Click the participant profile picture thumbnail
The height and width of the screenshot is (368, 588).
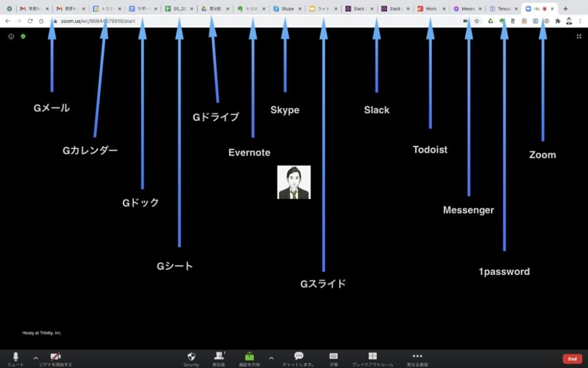[x=294, y=182]
